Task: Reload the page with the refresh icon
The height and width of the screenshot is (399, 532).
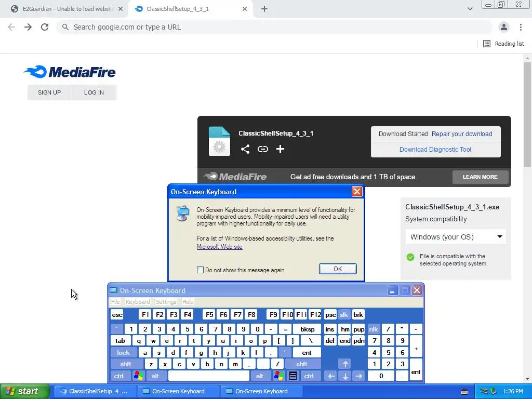Action: pos(45,27)
